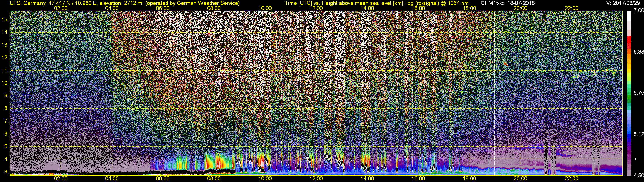Viewport: 644px width, 182px height.
Task: Click the 08:00 label on top time axis
Action: [x=214, y=8]
